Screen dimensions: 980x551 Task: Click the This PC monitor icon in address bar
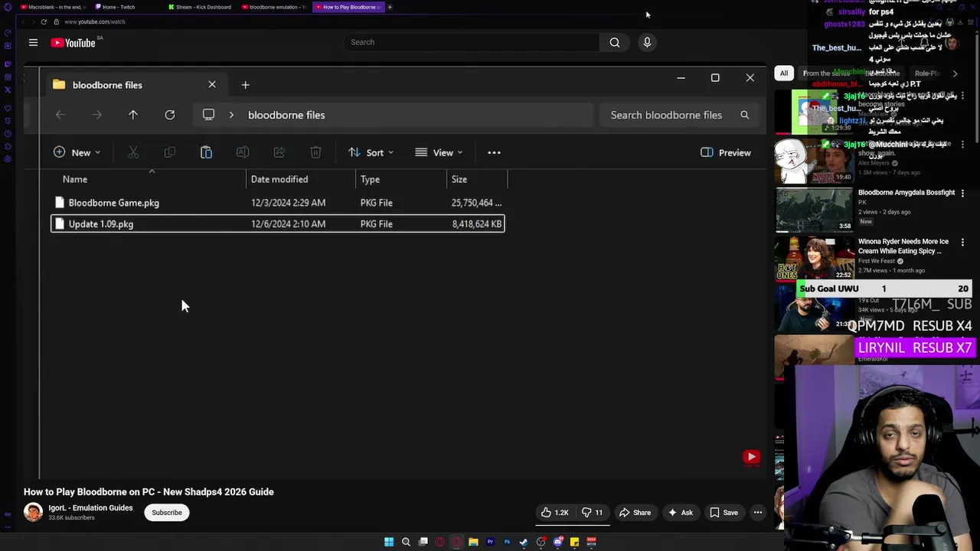tap(208, 115)
